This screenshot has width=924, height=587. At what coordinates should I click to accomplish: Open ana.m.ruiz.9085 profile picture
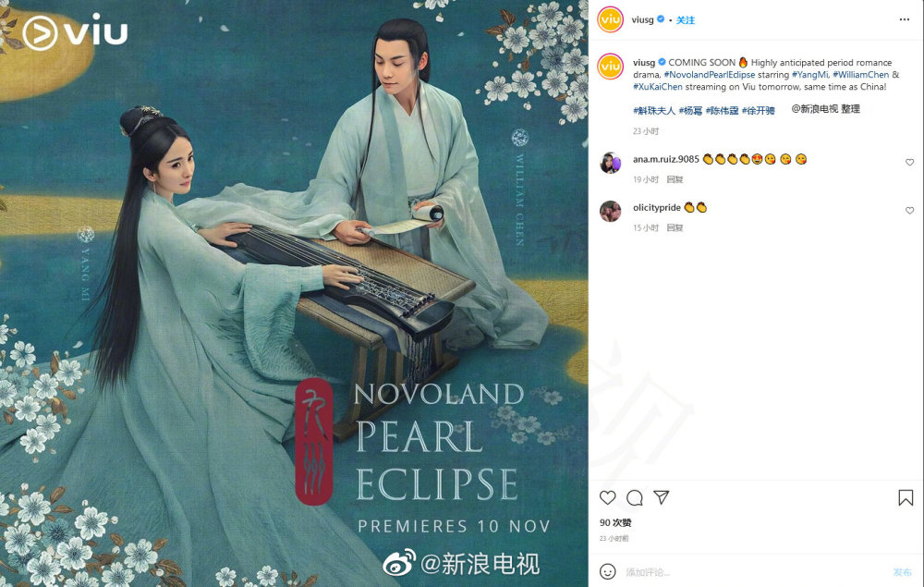point(611,162)
